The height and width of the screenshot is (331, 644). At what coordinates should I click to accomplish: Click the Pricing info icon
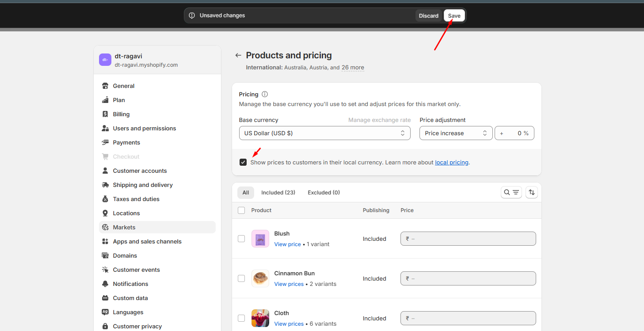tap(265, 94)
